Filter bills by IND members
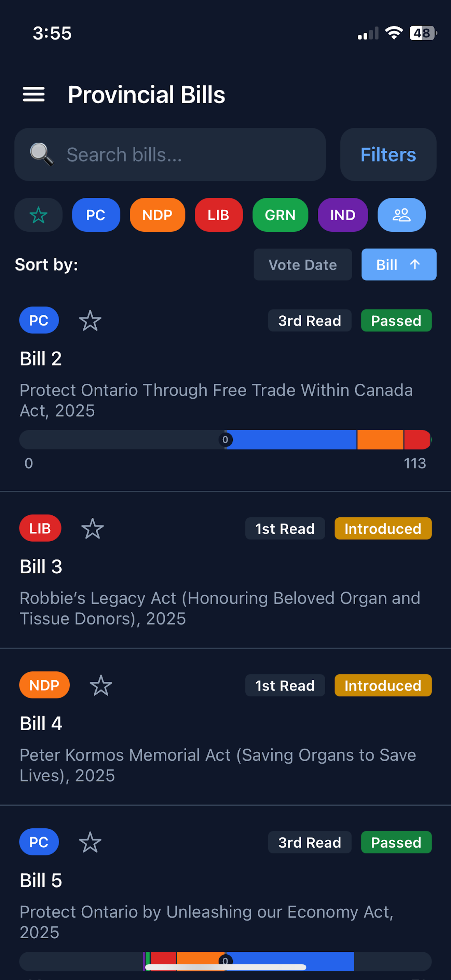Image resolution: width=451 pixels, height=980 pixels. tap(343, 215)
